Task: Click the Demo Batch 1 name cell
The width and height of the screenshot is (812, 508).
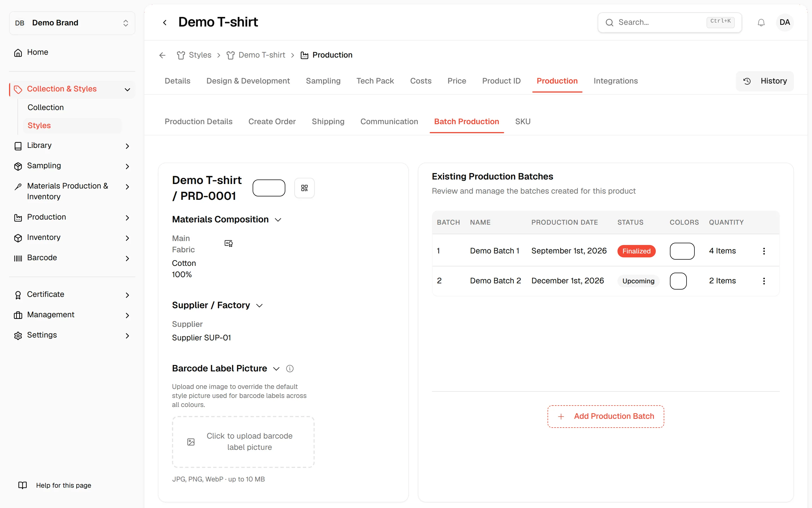Action: pos(495,251)
